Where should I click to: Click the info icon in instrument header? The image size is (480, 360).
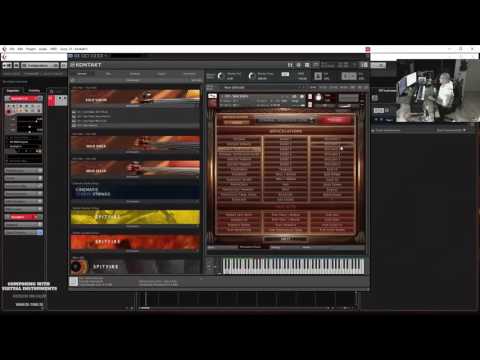[x=302, y=96]
